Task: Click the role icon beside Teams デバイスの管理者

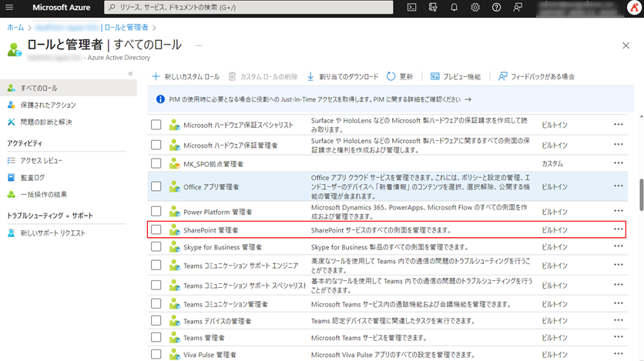Action: (175, 321)
